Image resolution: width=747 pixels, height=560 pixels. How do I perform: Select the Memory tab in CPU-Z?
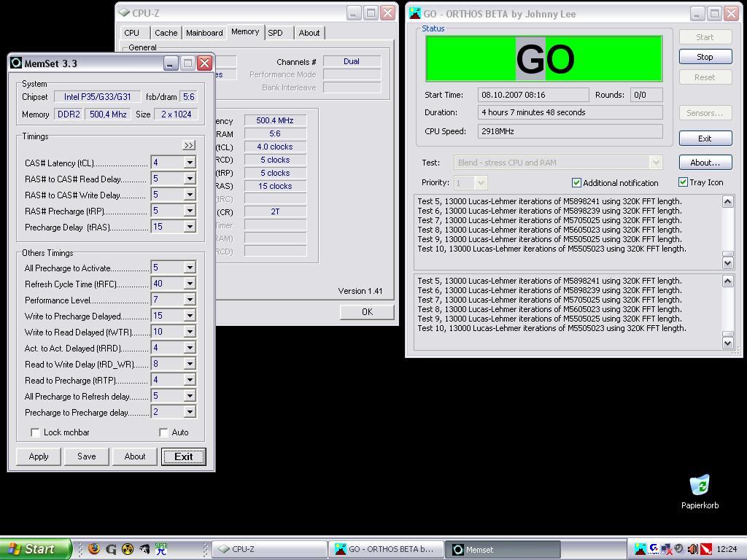click(245, 32)
